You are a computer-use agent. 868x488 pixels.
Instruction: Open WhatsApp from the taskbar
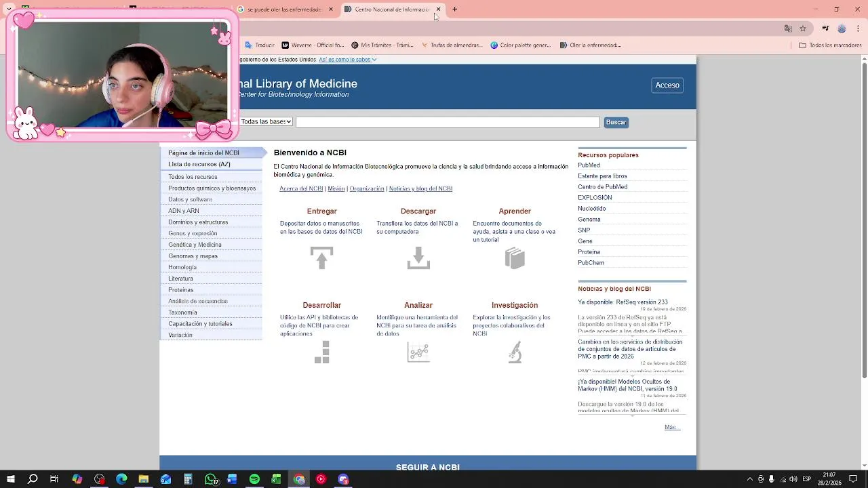[210, 479]
